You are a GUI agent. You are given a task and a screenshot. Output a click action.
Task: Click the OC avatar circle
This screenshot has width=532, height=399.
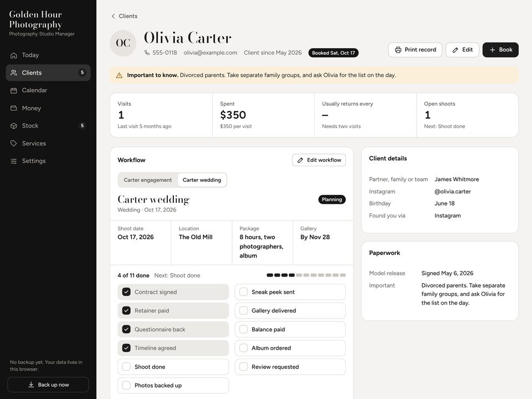[123, 43]
